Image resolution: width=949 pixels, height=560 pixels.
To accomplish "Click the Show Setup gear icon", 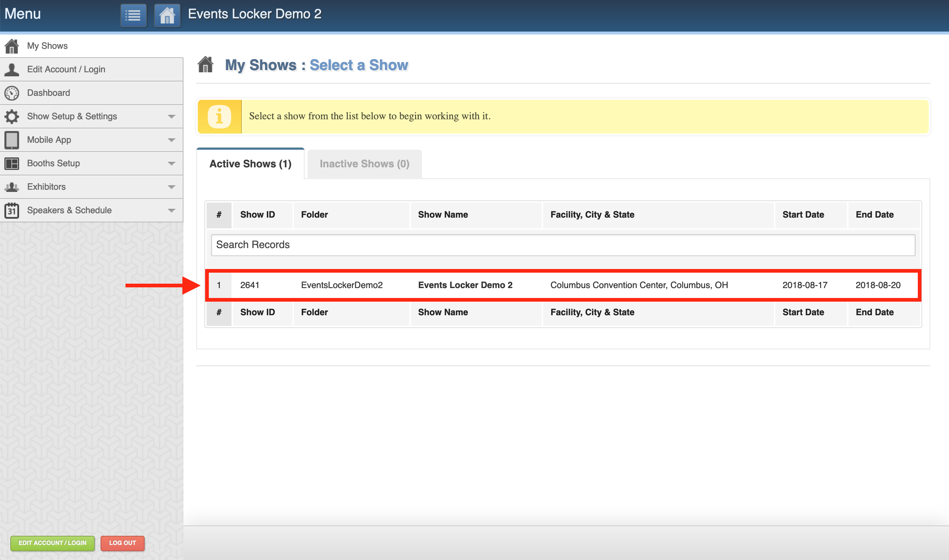I will pyautogui.click(x=12, y=116).
